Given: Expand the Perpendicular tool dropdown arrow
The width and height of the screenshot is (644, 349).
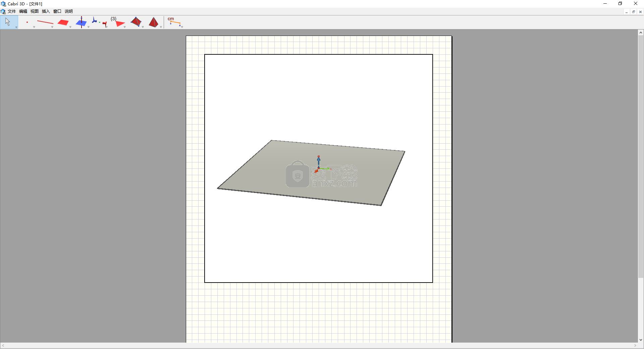Looking at the screenshot, I should 89,27.
